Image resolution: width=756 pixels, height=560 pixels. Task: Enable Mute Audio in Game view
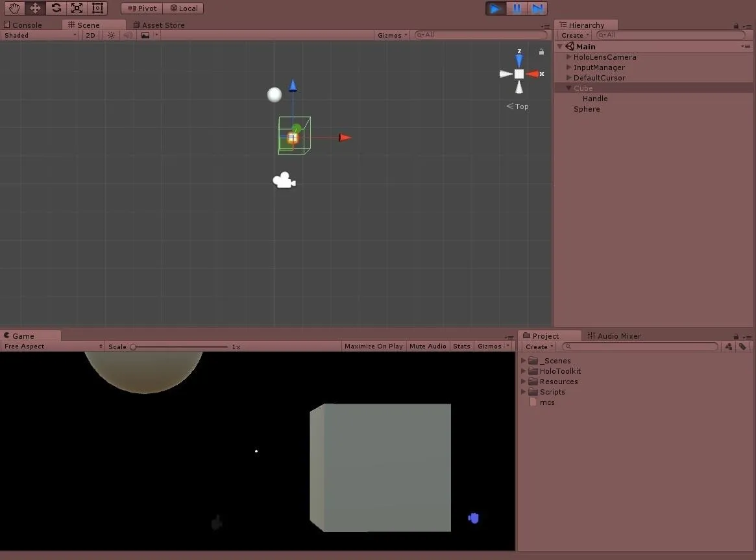pyautogui.click(x=428, y=347)
